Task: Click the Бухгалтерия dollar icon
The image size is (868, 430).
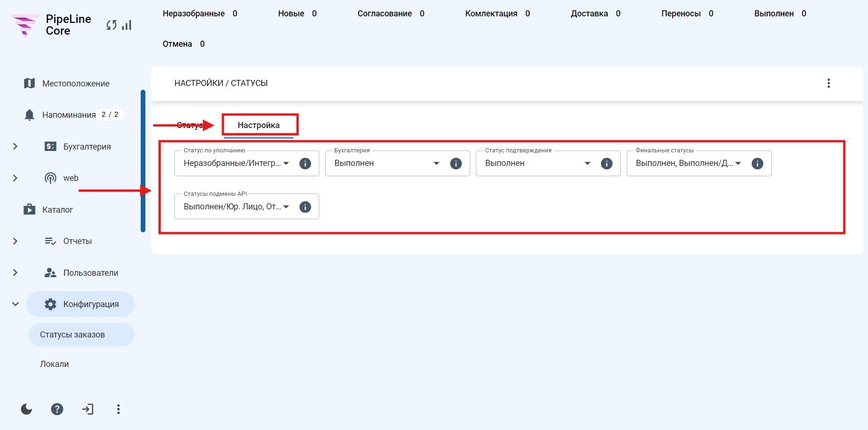Action: [x=50, y=146]
